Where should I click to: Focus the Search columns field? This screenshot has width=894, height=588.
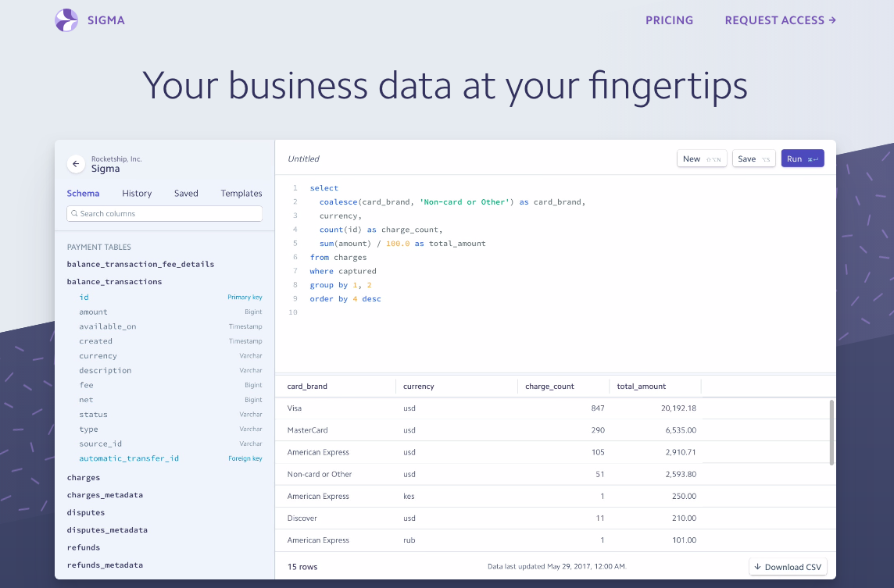(168, 214)
